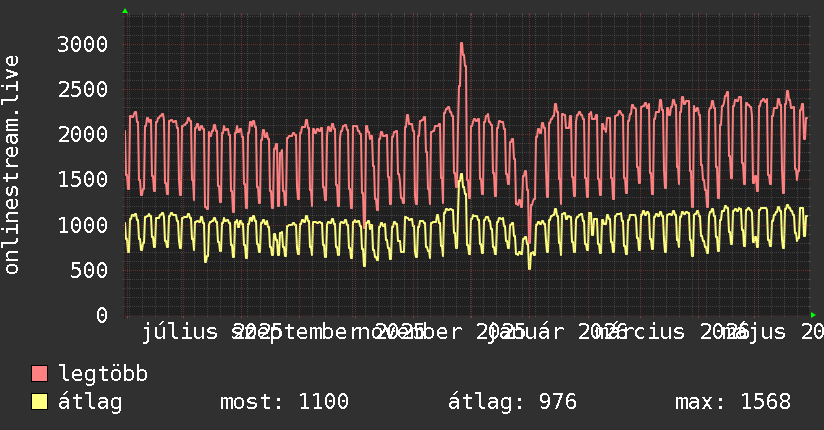
Task: Click the 'átlag: 976' statistic
Action: pos(512,402)
